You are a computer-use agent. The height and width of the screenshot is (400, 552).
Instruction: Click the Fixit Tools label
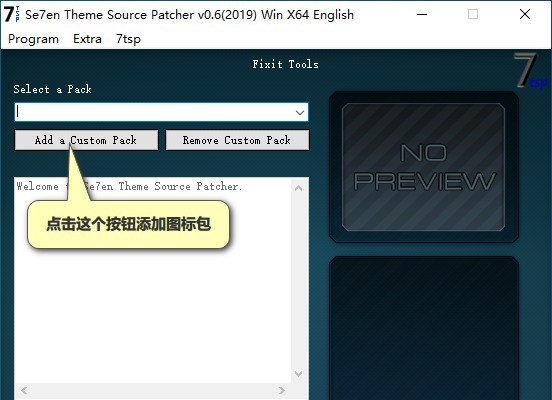tap(286, 64)
